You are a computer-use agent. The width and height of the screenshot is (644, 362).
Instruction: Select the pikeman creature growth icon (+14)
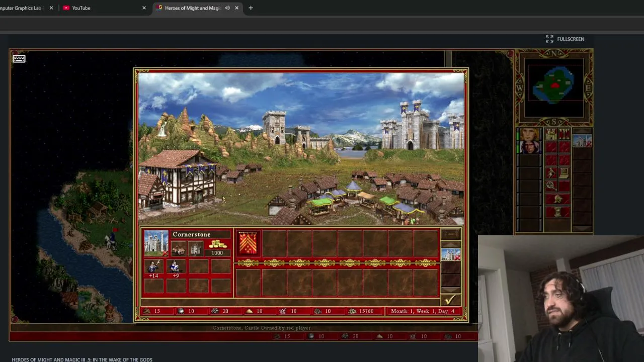(153, 266)
